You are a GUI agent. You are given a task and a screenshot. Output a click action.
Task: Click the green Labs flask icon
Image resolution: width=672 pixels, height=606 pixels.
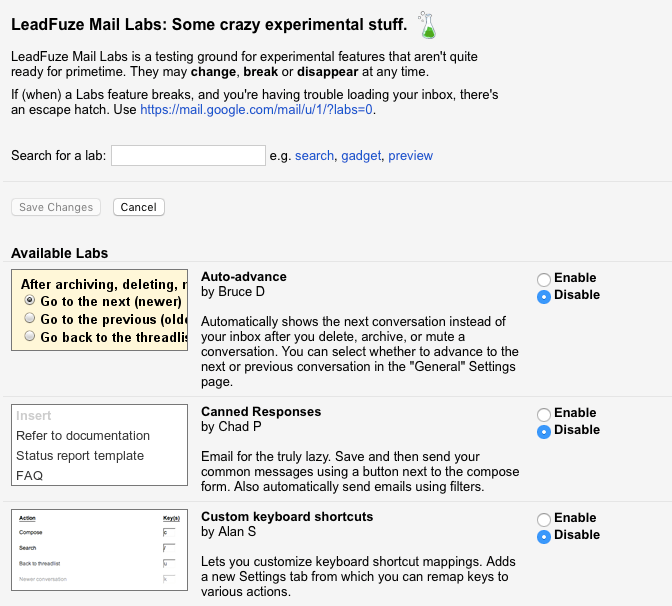point(427,25)
